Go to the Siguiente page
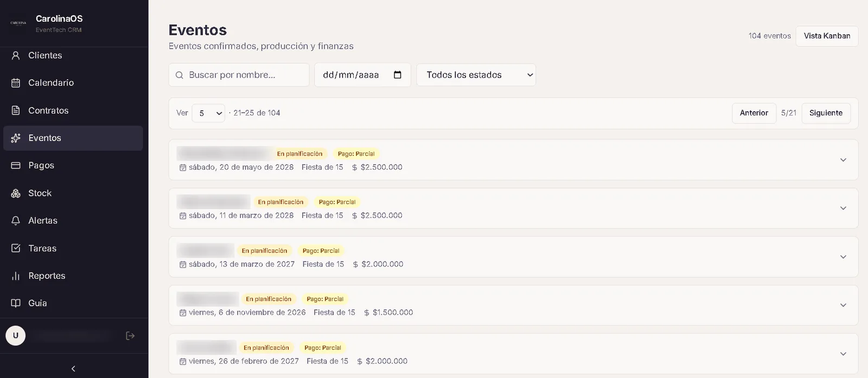 (826, 113)
